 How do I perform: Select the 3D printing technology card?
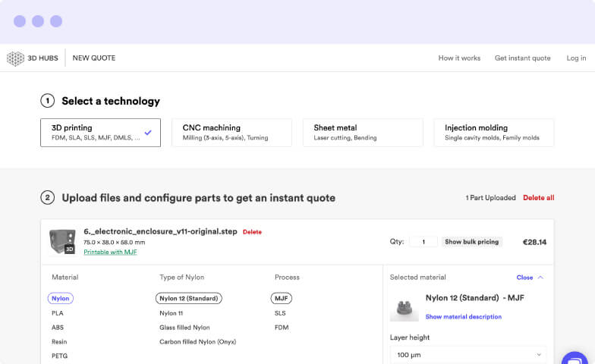point(100,133)
